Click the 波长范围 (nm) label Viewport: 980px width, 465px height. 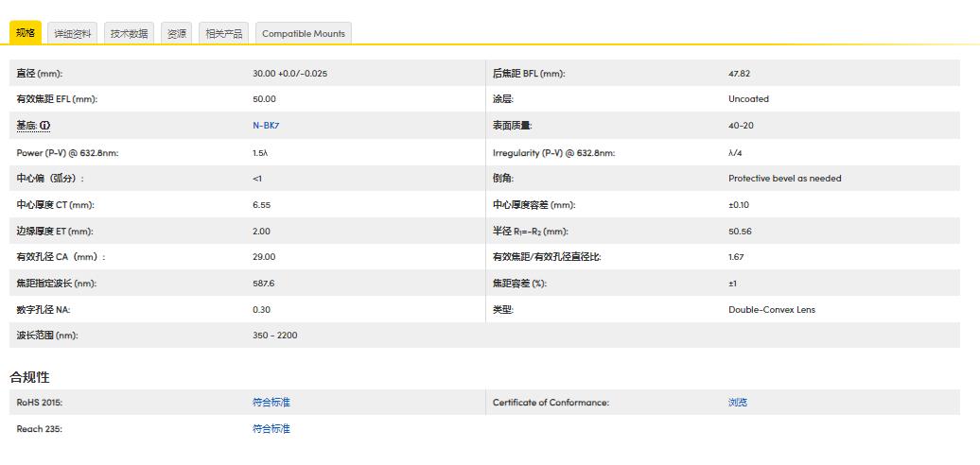pyautogui.click(x=47, y=336)
